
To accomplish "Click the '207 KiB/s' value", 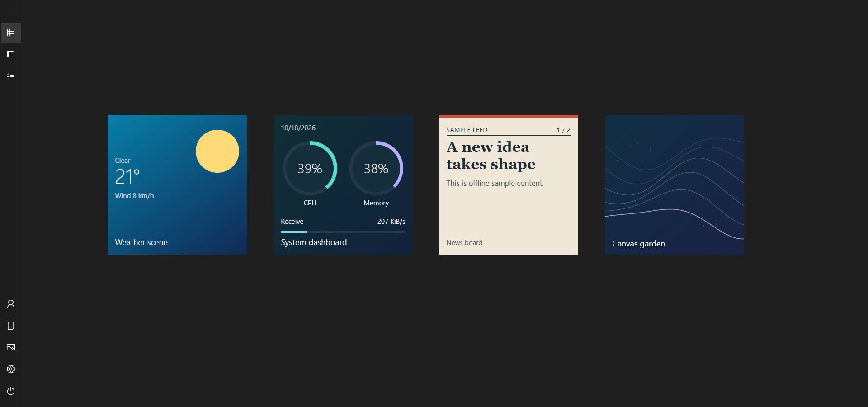I will tap(392, 222).
